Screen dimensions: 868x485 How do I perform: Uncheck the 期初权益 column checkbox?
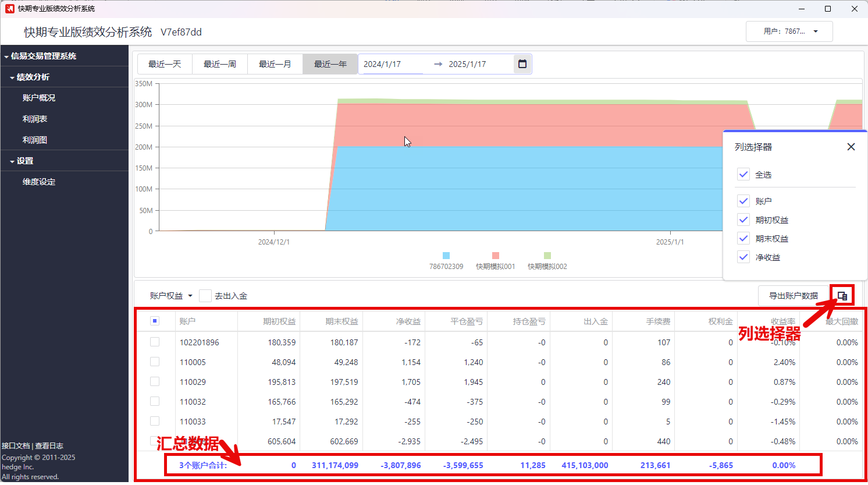(x=744, y=220)
